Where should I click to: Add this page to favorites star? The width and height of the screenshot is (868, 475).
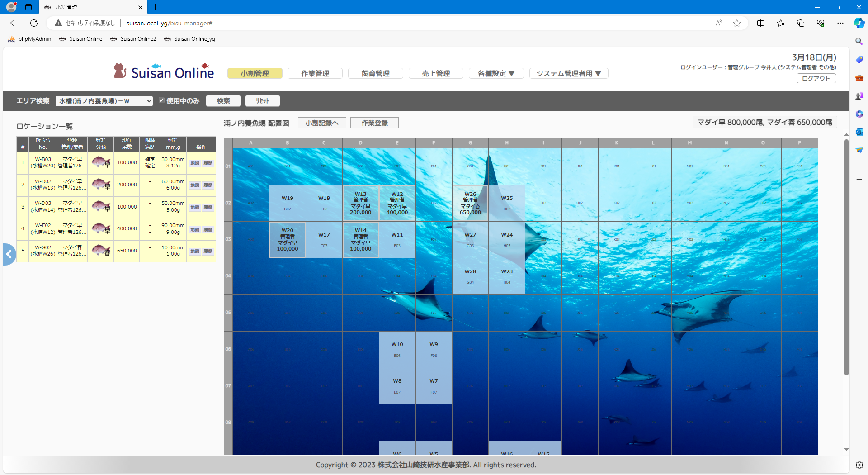(737, 23)
